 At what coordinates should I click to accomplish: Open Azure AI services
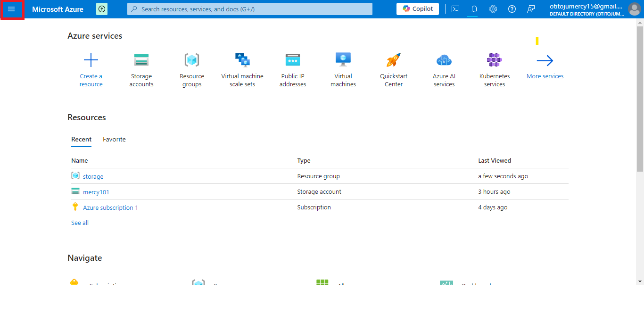444,60
